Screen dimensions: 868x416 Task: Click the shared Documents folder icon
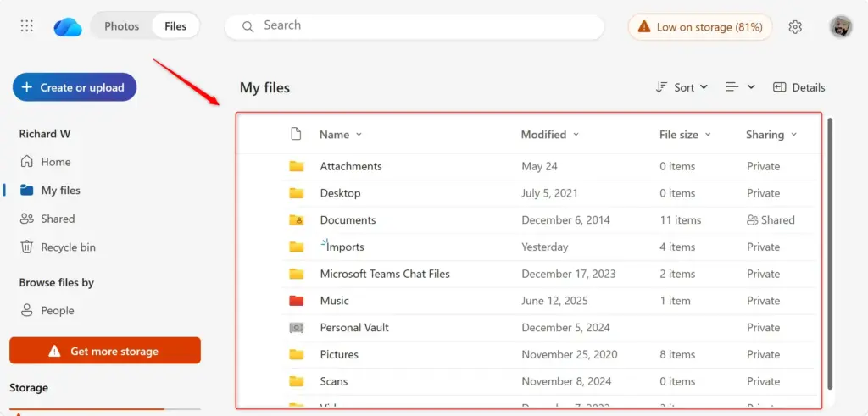click(297, 219)
